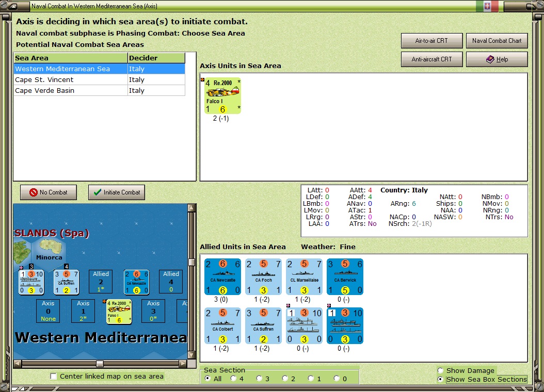Viewport: 544px width, 392px height.
Task: Select the CA Foch ship counter
Action: click(263, 276)
